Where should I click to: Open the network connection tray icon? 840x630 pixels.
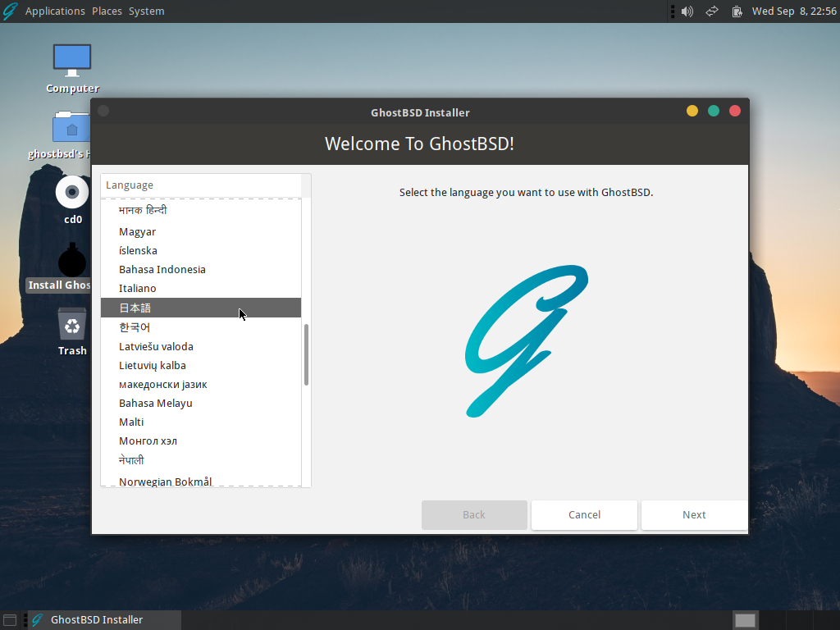pyautogui.click(x=712, y=11)
